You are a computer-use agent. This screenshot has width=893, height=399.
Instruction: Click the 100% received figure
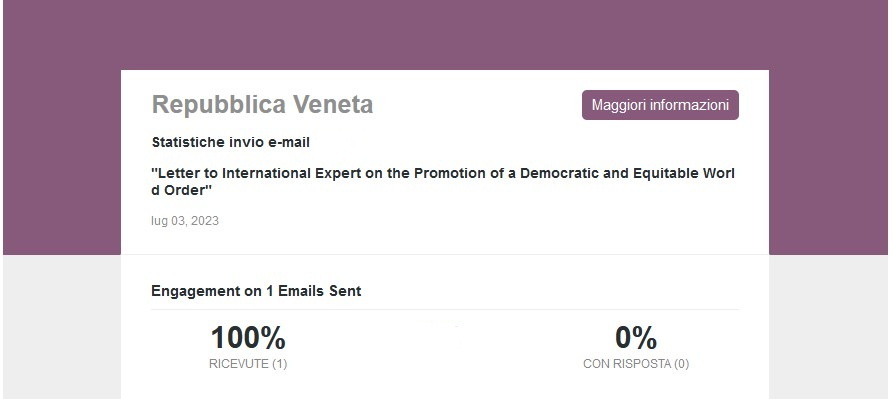pyautogui.click(x=248, y=338)
